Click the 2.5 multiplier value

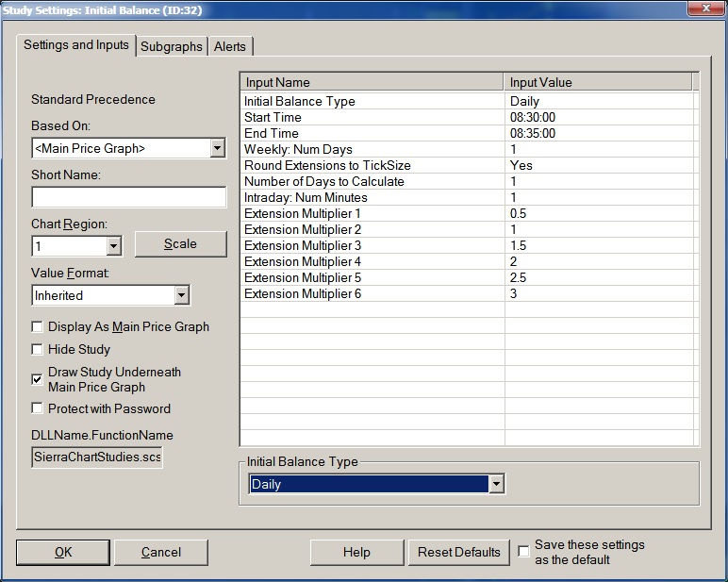(518, 277)
